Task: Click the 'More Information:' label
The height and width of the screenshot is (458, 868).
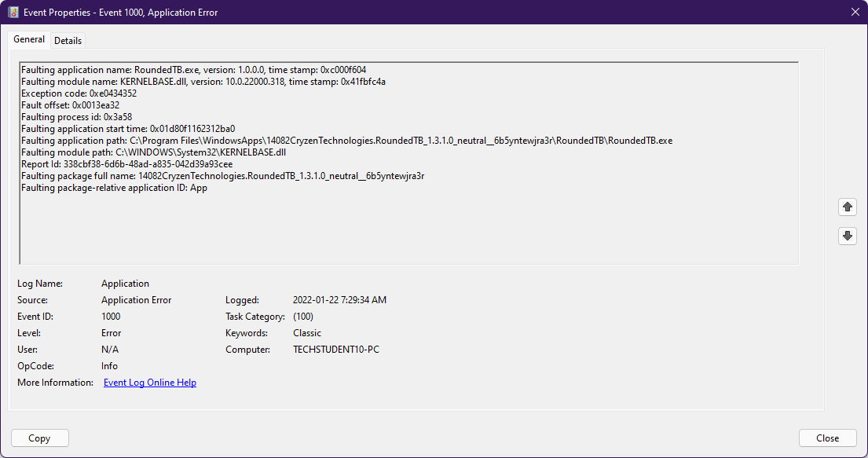Action: pyautogui.click(x=55, y=383)
